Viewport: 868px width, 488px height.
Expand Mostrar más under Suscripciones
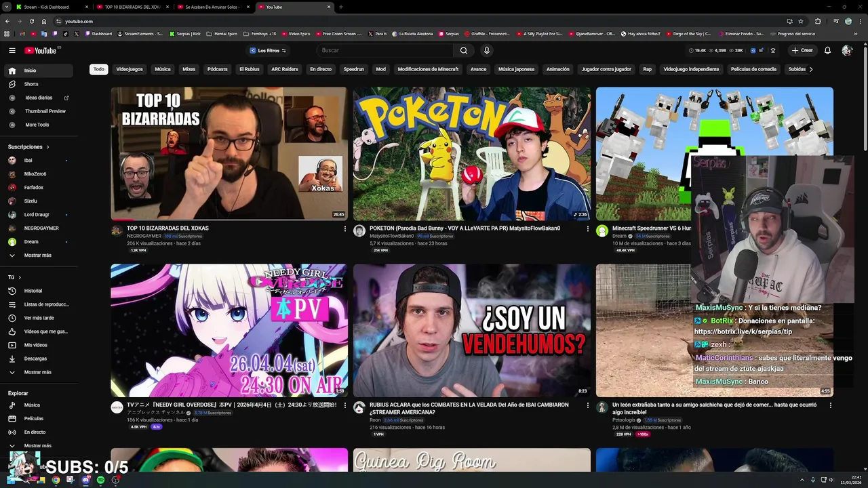click(38, 255)
